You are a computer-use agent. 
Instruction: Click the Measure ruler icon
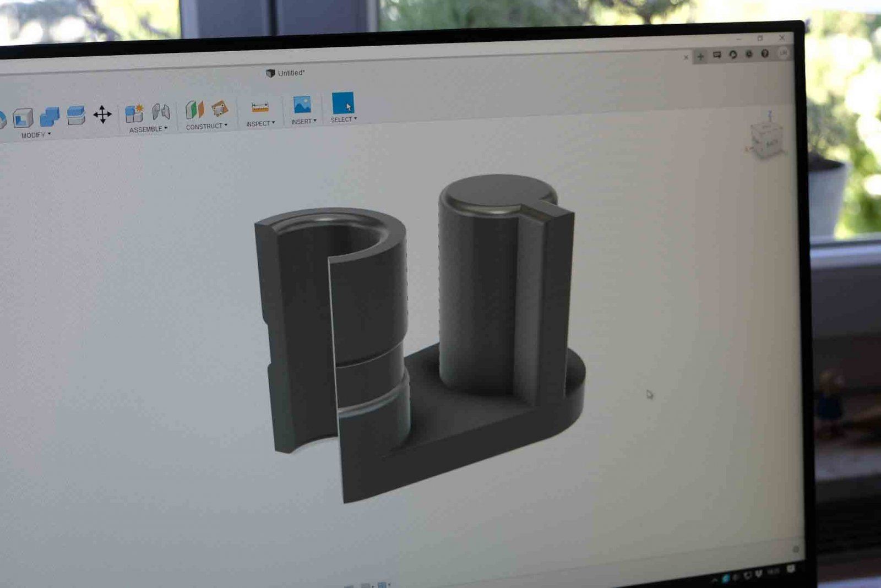pos(260,107)
